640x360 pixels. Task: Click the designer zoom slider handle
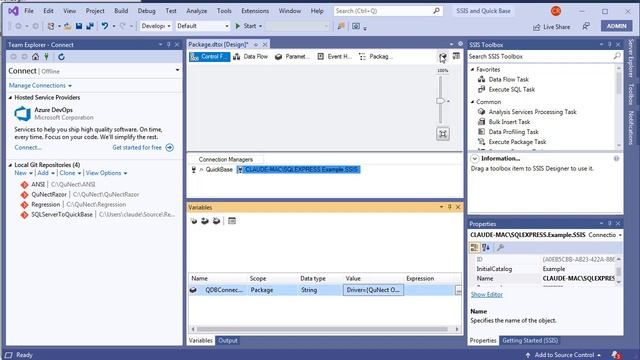pos(440,101)
